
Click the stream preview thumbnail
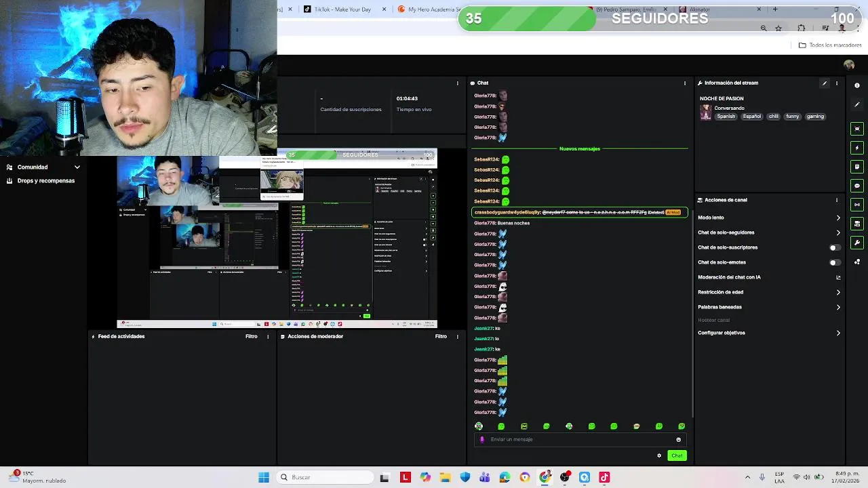[277, 238]
